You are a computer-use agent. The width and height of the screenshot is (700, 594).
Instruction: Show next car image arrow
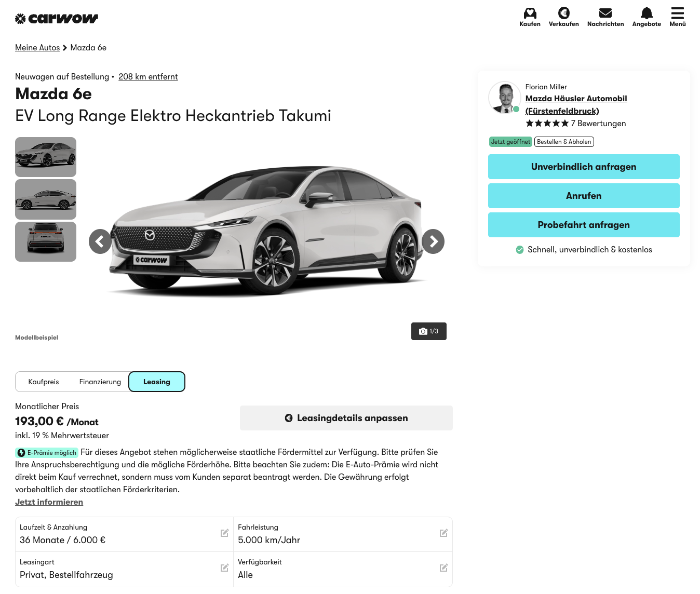pos(433,241)
